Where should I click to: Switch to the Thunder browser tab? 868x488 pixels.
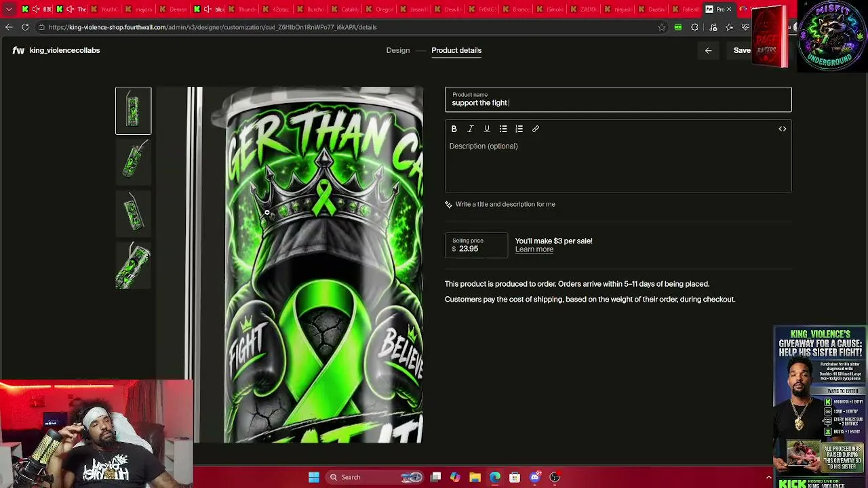click(x=243, y=9)
